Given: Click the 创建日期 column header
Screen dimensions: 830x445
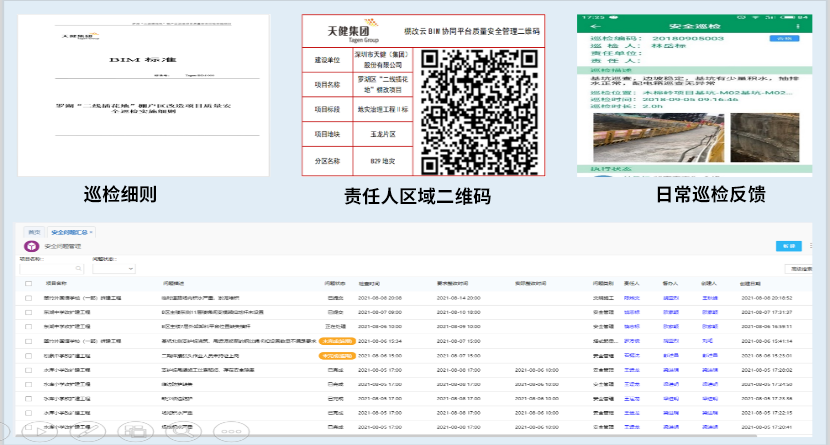Looking at the screenshot, I should [750, 284].
